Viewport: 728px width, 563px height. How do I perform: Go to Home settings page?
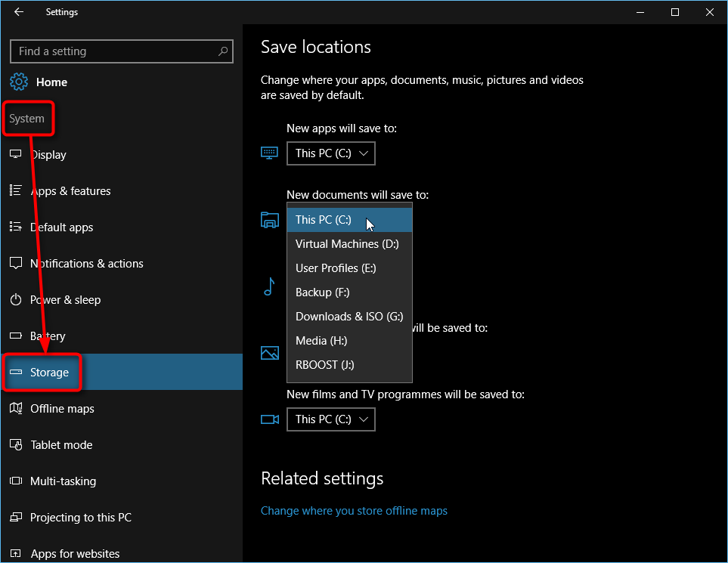pyautogui.click(x=122, y=82)
